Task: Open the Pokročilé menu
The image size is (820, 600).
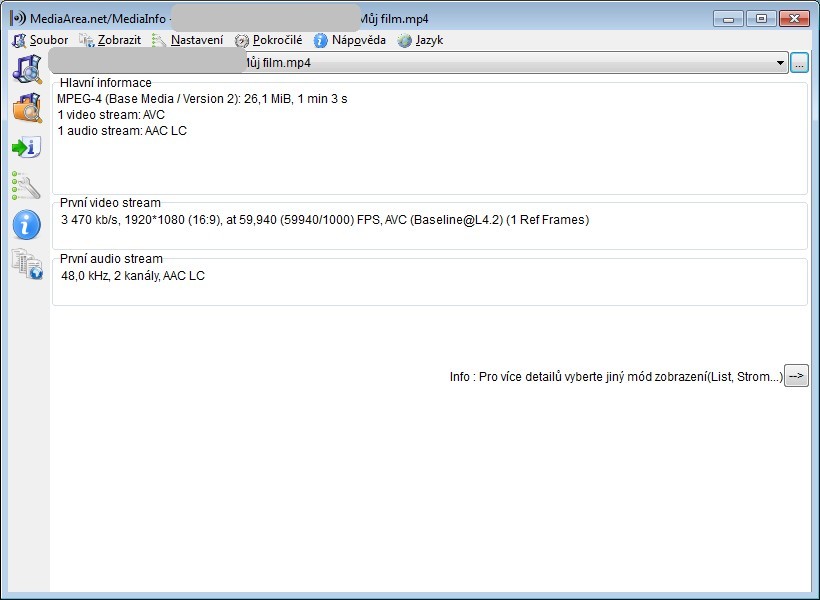Action: pos(269,40)
